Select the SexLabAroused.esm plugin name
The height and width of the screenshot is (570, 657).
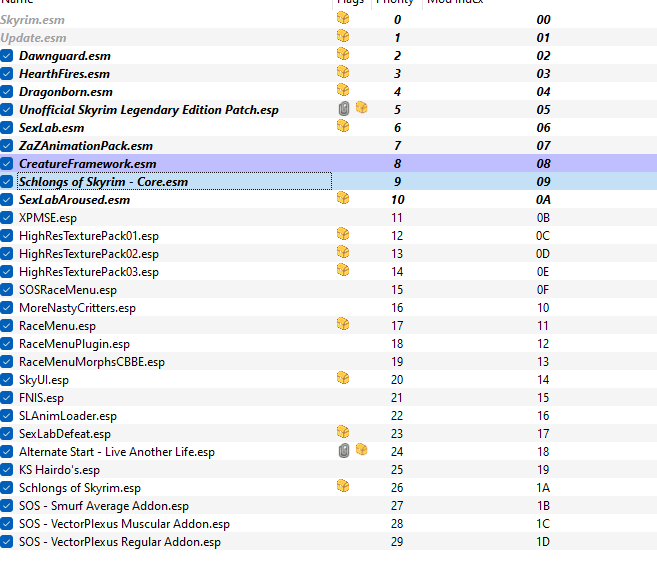[75, 200]
